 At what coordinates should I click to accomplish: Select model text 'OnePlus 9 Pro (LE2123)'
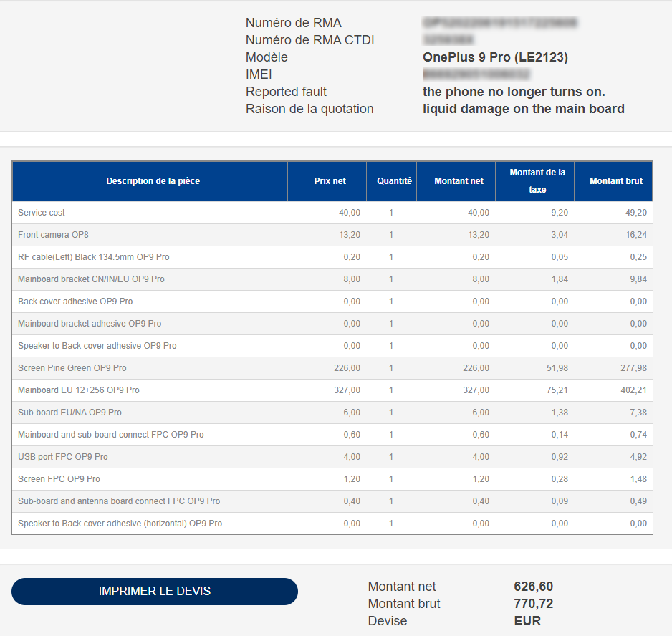[x=496, y=57]
